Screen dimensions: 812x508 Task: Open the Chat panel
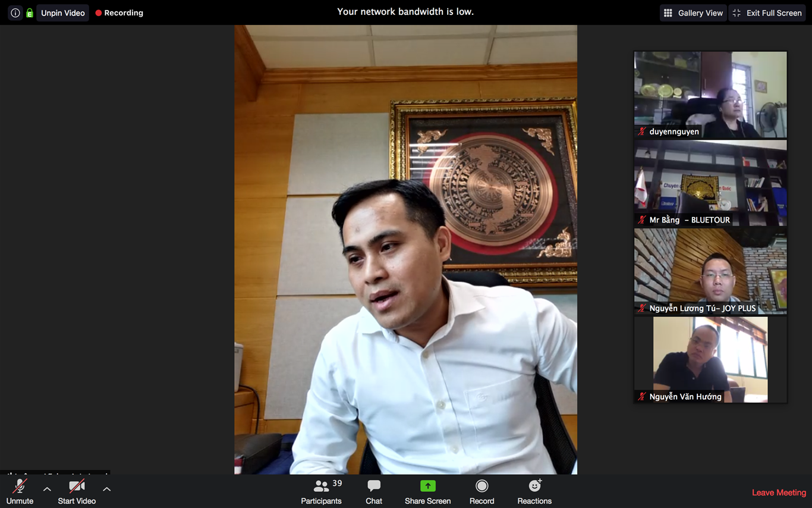coord(374,492)
